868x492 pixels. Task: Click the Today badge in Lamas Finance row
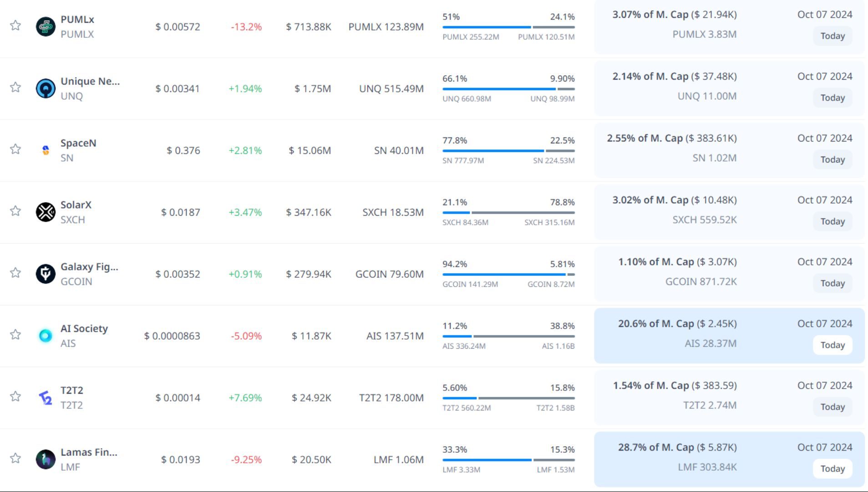(832, 469)
